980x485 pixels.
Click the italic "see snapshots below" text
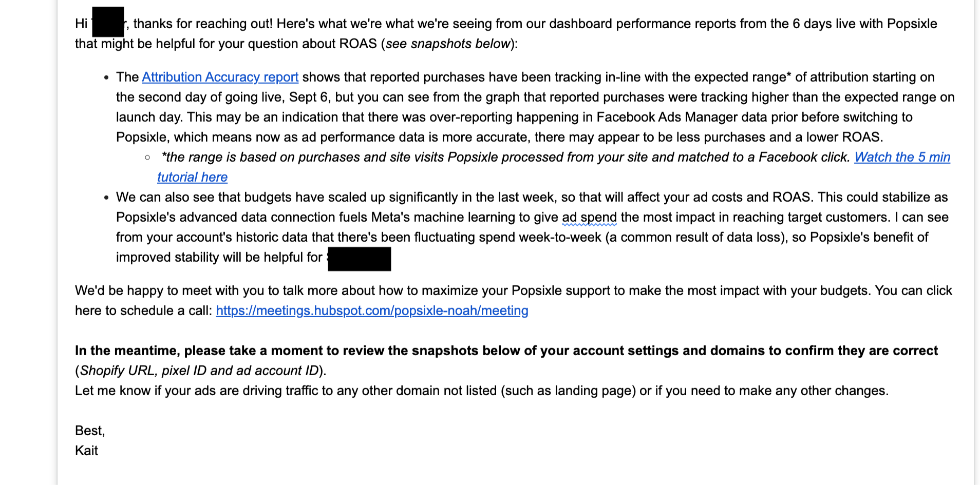pos(447,44)
